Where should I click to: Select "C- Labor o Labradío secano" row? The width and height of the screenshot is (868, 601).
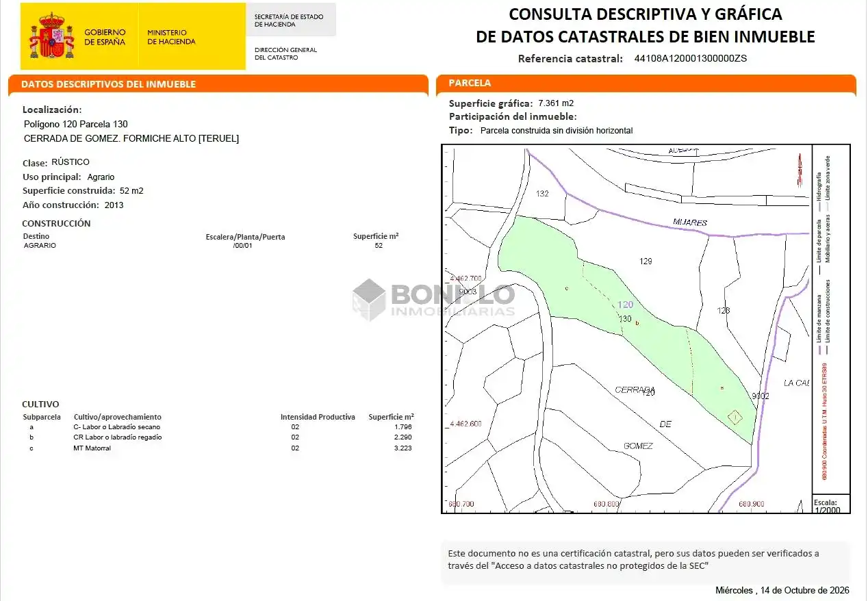click(x=117, y=426)
